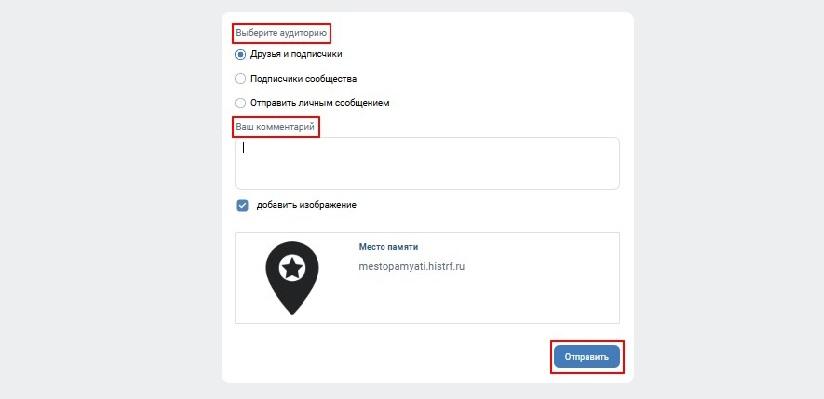
Task: Click the добавить изображение label text
Action: 307,205
